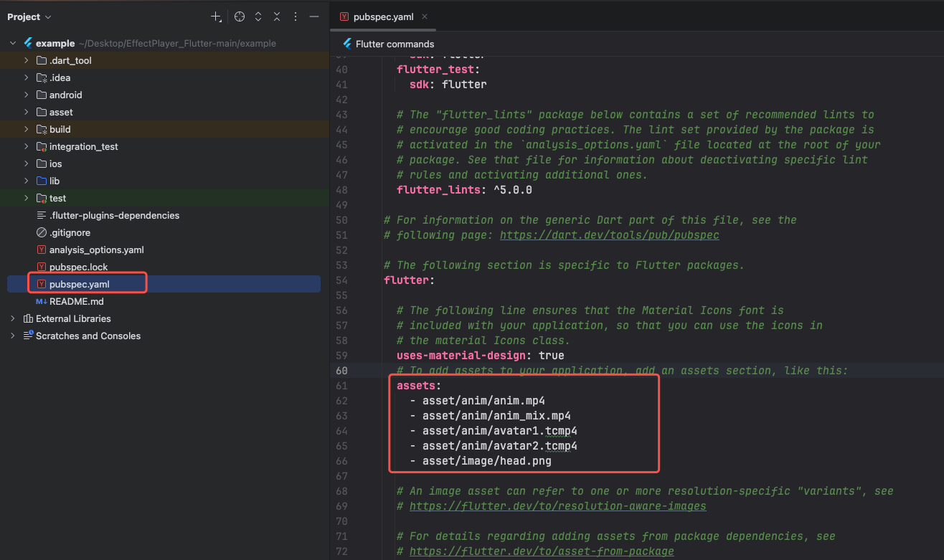The image size is (944, 560).
Task: Hide the Project tool window
Action: (313, 16)
